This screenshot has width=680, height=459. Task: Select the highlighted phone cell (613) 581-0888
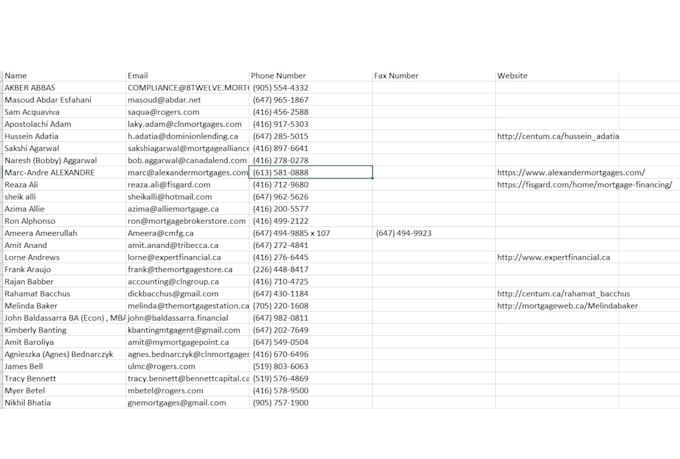tap(311, 172)
